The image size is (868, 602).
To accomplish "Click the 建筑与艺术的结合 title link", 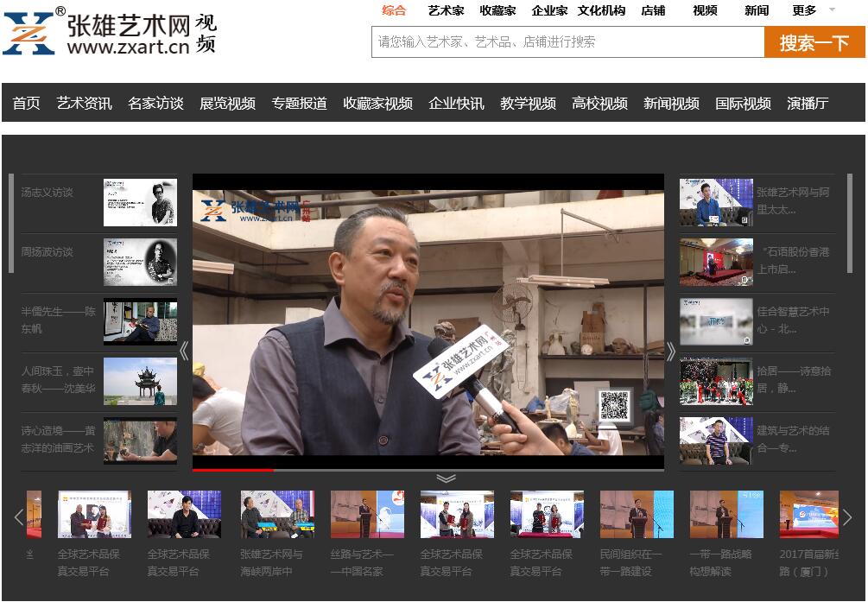I will [793, 439].
